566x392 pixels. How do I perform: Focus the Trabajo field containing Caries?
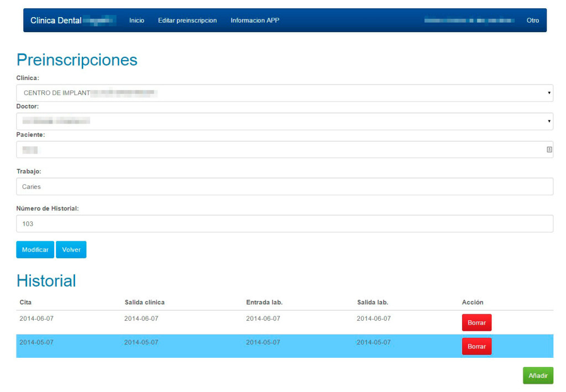pyautogui.click(x=285, y=187)
